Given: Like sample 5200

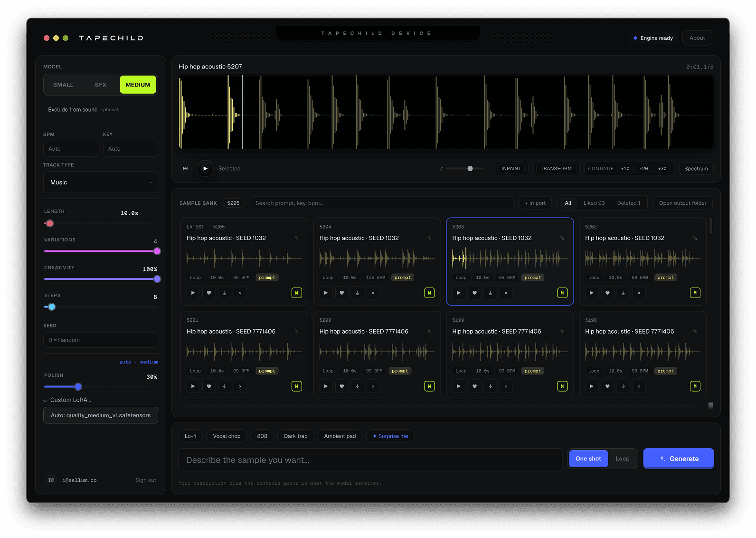Looking at the screenshot, I should coord(342,386).
